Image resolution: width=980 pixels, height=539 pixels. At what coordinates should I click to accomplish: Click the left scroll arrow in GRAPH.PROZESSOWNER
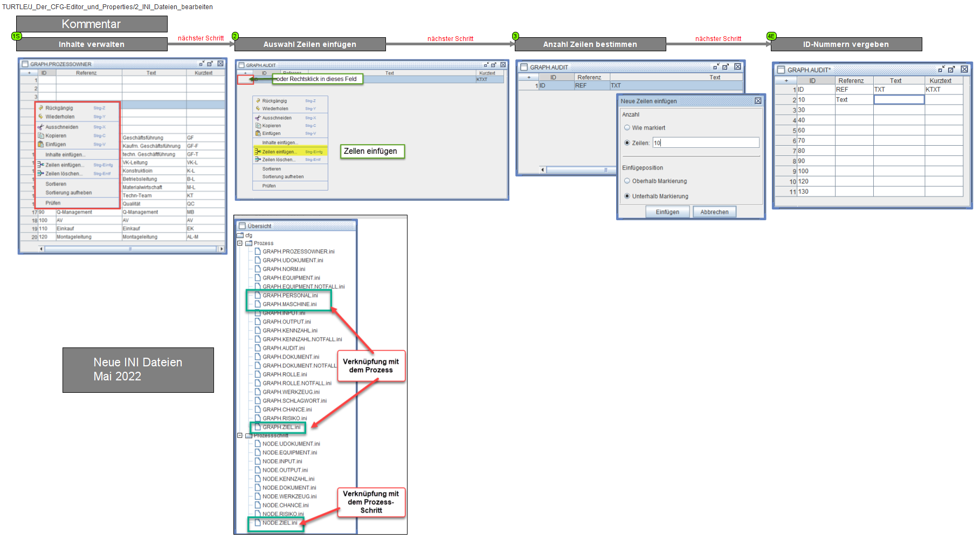(x=42, y=249)
